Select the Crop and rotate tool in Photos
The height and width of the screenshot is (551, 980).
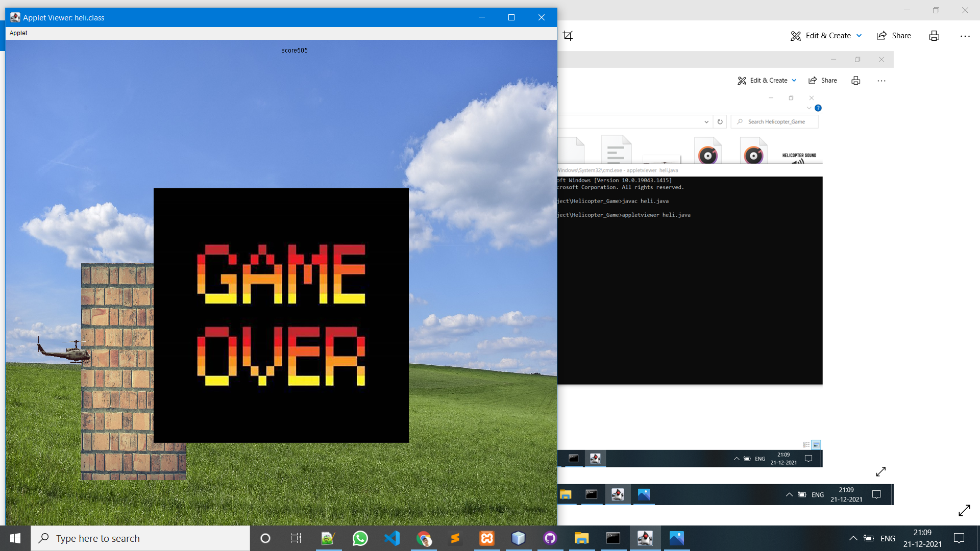[x=568, y=36]
